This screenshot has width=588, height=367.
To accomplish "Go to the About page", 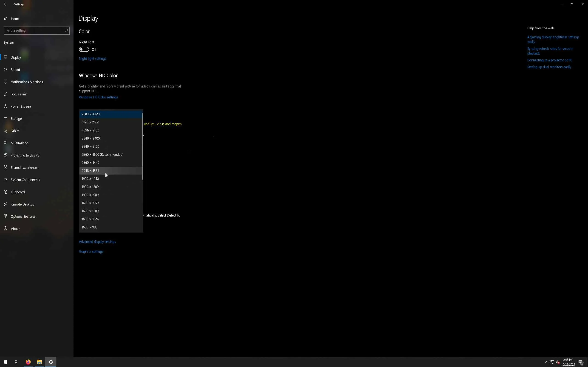I will point(15,229).
